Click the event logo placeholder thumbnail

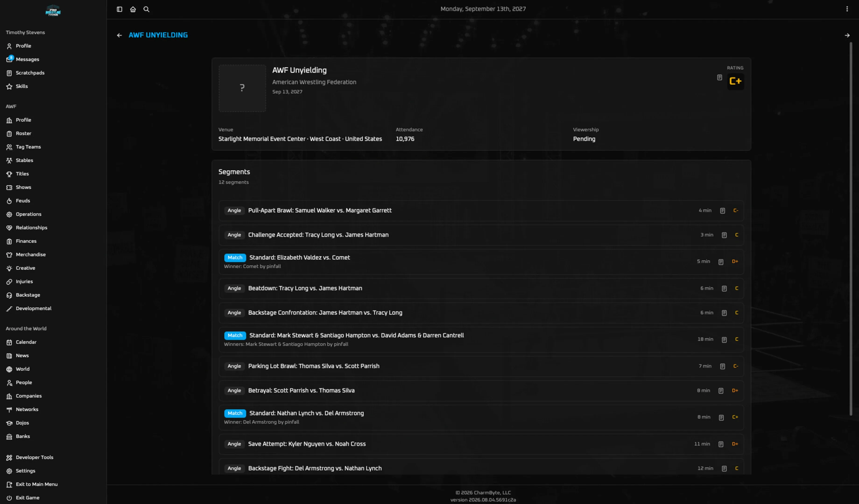pyautogui.click(x=242, y=88)
